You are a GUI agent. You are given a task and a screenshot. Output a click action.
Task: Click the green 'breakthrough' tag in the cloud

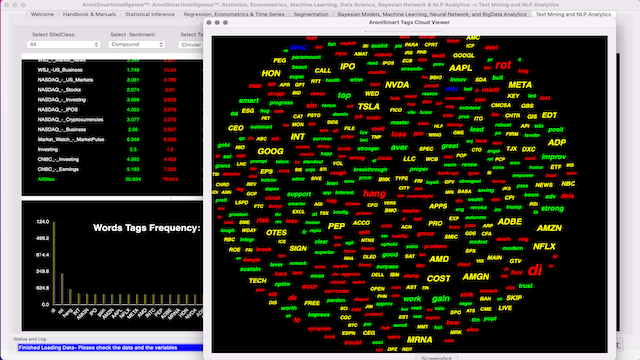click(370, 170)
